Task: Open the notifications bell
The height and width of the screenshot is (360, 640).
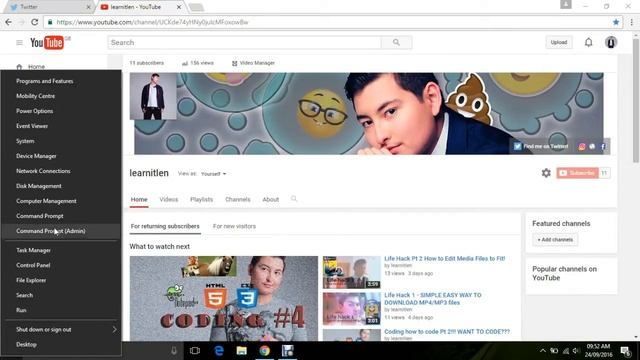Action: (x=588, y=42)
